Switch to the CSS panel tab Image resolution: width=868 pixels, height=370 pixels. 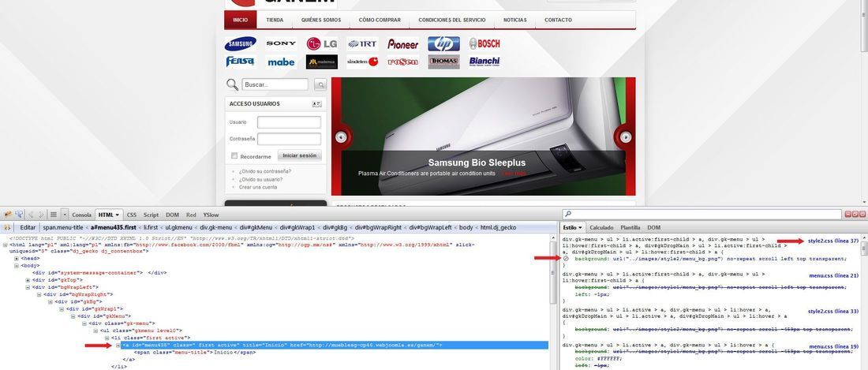tap(132, 215)
